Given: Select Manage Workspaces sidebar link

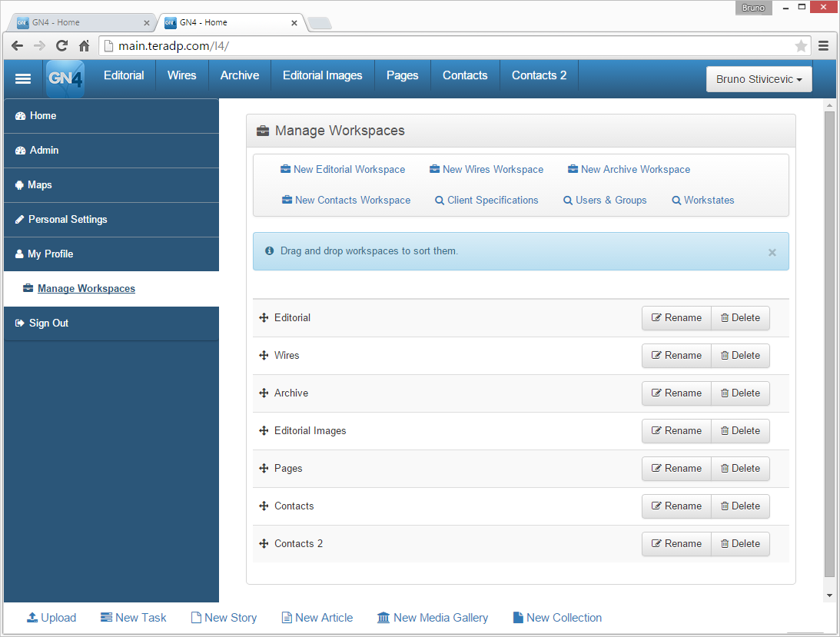Looking at the screenshot, I should pyautogui.click(x=86, y=289).
